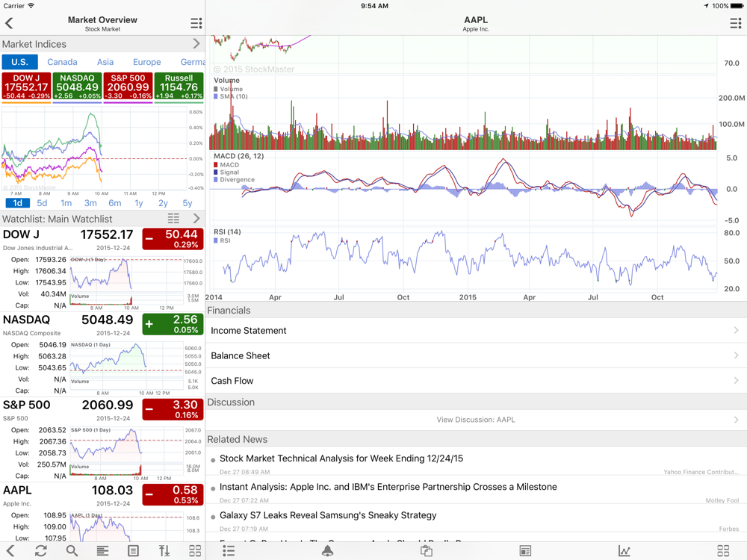Tap the news layout icon in AAPL toolbar

pyautogui.click(x=525, y=551)
